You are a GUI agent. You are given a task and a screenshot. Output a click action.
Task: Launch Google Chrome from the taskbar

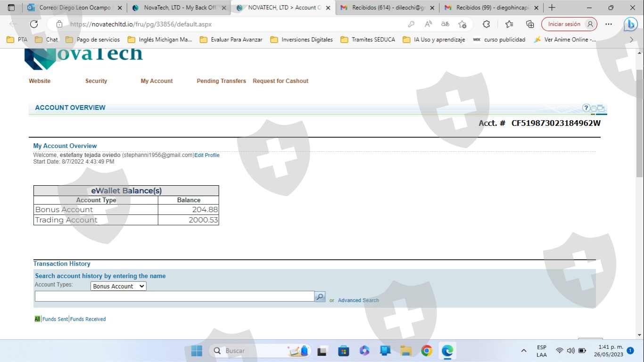427,351
